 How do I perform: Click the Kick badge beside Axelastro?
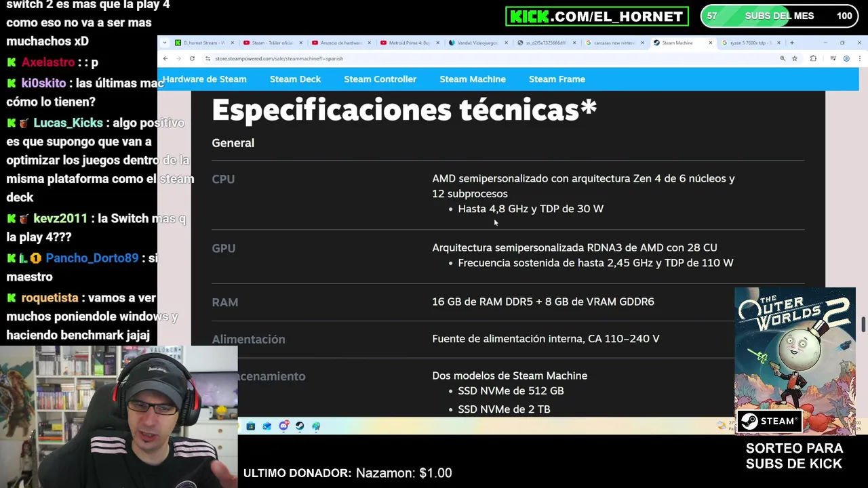12,62
